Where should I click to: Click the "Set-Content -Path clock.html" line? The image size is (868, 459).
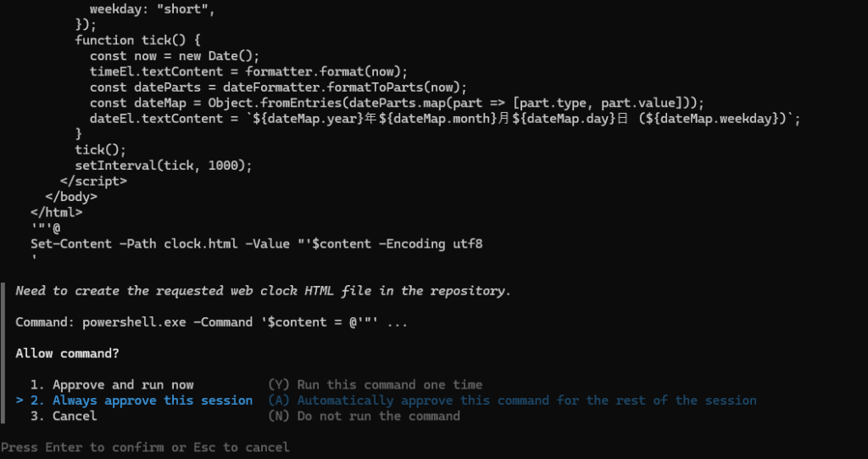coord(256,243)
